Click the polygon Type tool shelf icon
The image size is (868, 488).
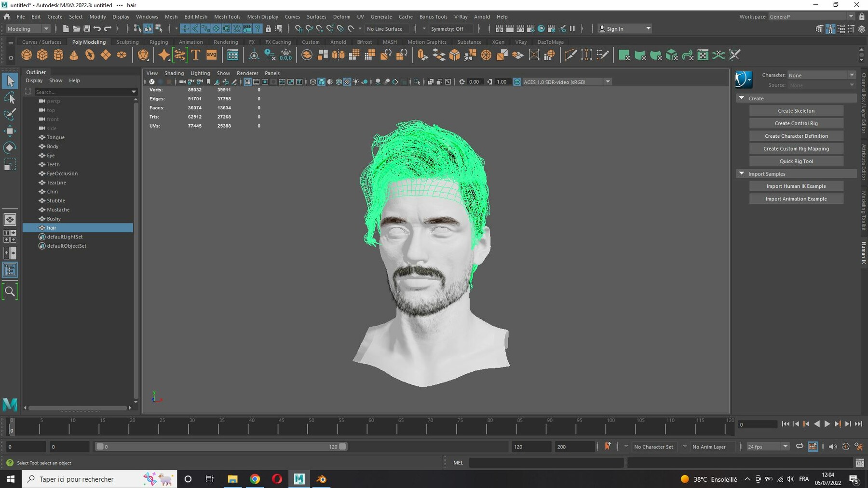196,55
